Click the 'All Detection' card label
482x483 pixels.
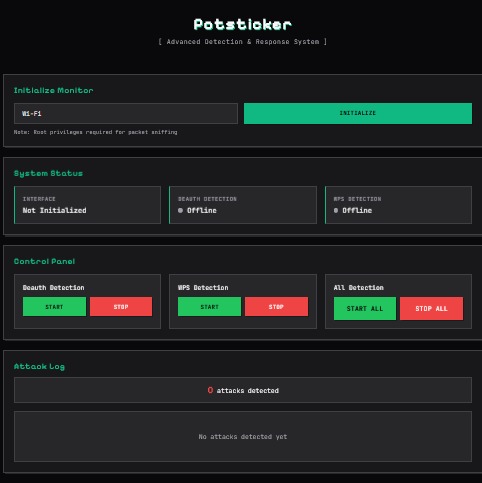(359, 288)
